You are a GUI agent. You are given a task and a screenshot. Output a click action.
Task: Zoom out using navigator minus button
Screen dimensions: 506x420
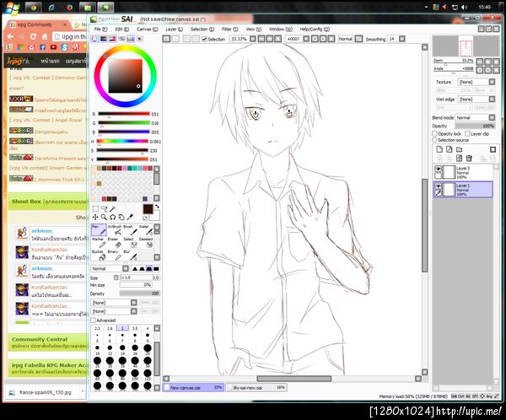480,62
